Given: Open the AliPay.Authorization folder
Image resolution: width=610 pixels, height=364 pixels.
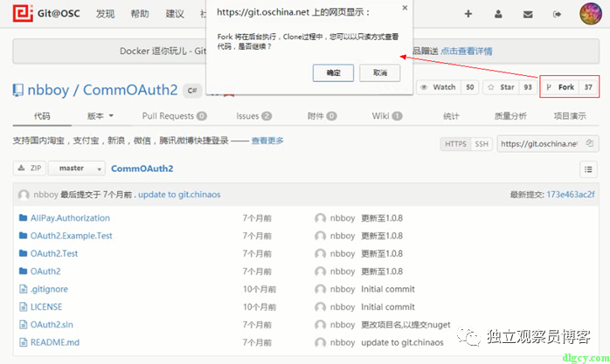Looking at the screenshot, I should pyautogui.click(x=70, y=218).
